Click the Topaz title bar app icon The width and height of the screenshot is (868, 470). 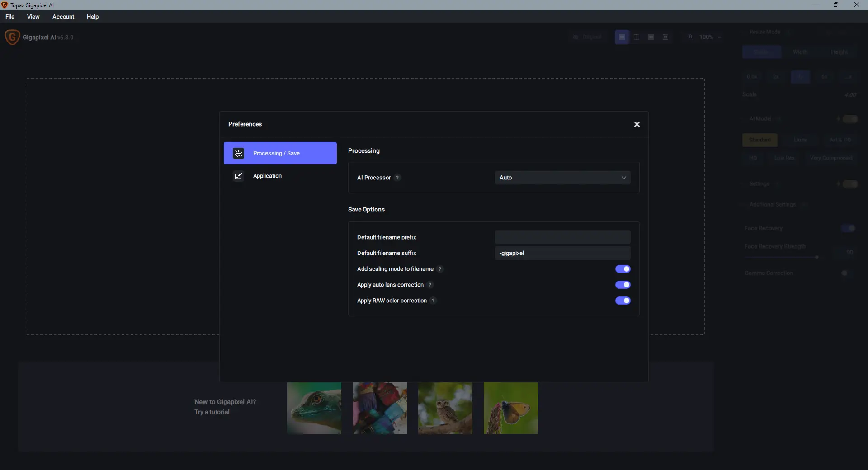click(5, 5)
